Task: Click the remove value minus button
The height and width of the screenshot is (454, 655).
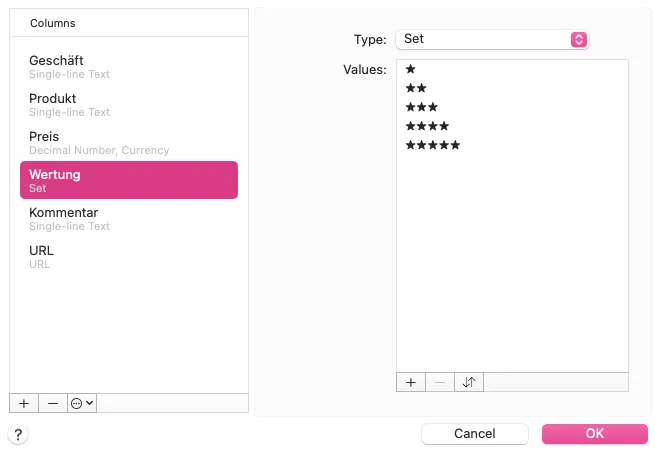Action: 439,382
